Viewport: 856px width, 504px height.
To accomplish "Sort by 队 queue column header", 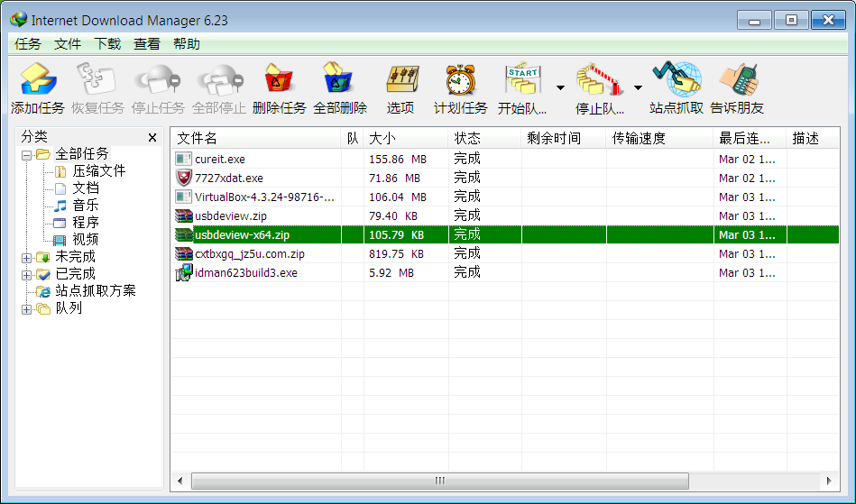I will pyautogui.click(x=353, y=139).
